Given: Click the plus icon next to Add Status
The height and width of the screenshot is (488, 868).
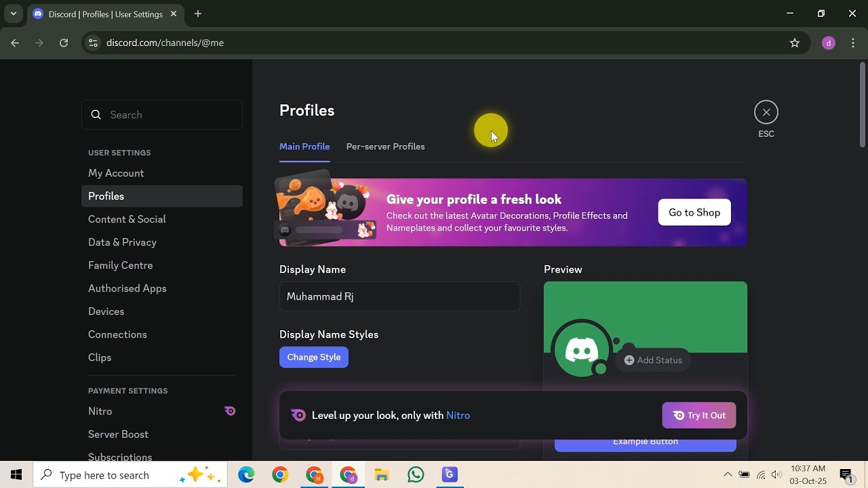Looking at the screenshot, I should pyautogui.click(x=629, y=360).
